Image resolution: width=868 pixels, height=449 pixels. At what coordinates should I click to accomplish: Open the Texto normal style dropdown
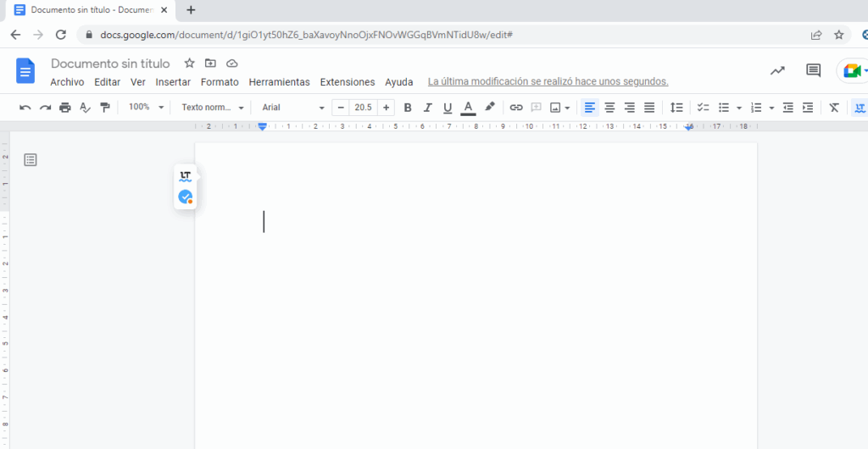coord(213,108)
